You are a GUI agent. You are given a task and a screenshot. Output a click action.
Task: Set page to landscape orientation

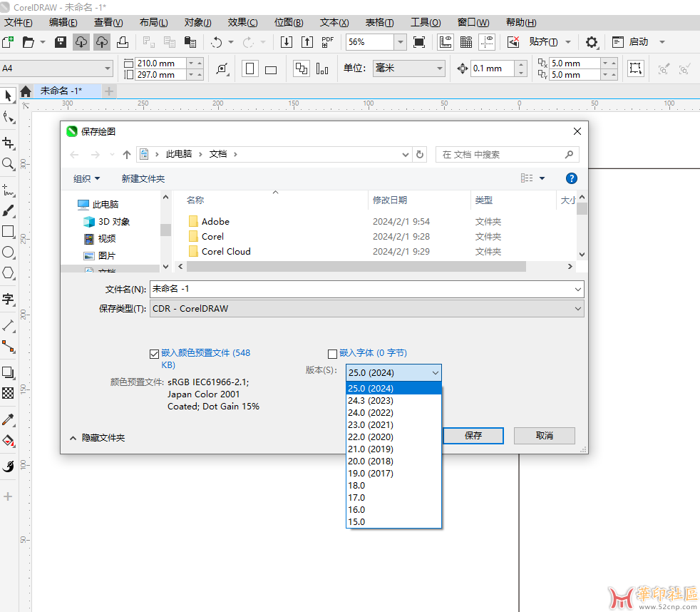coord(271,68)
